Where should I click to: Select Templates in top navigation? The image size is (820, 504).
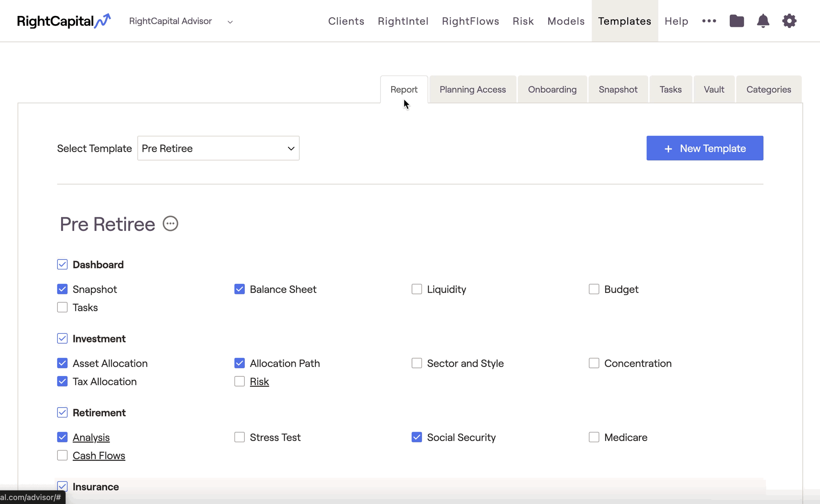coord(624,21)
